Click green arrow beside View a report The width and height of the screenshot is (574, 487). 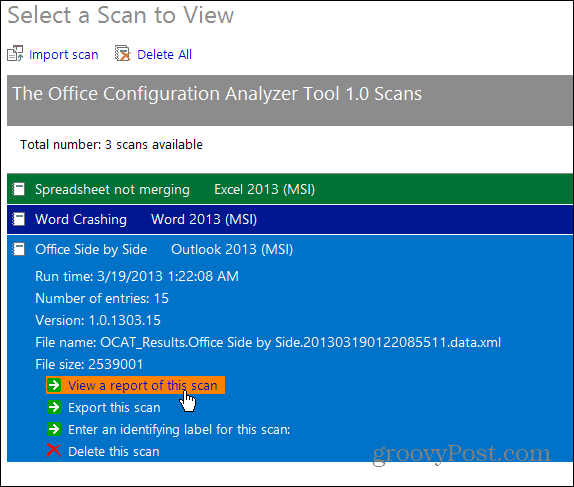tap(54, 385)
